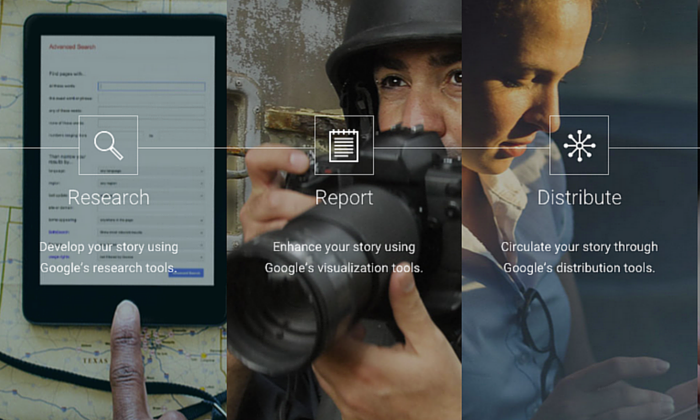Open the Report section heading
The image size is (700, 420).
pos(344,197)
